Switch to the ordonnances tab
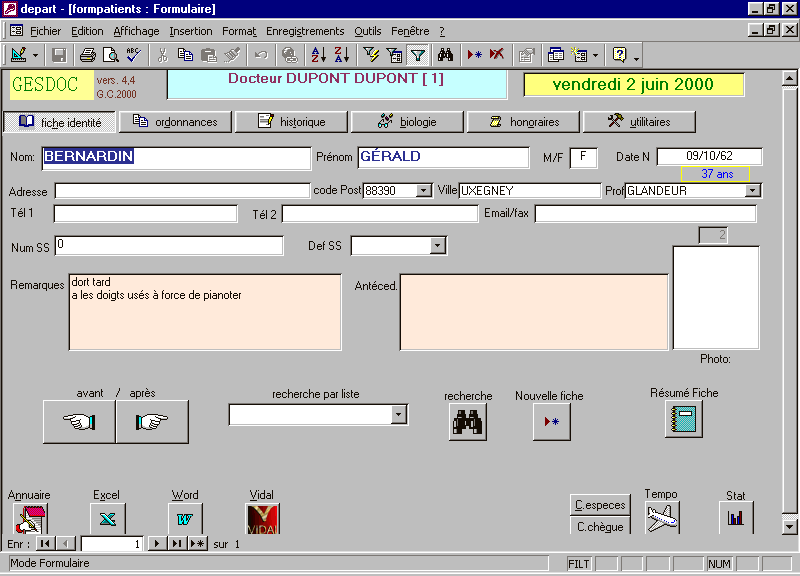The height and width of the screenshot is (576, 800). coord(176,122)
